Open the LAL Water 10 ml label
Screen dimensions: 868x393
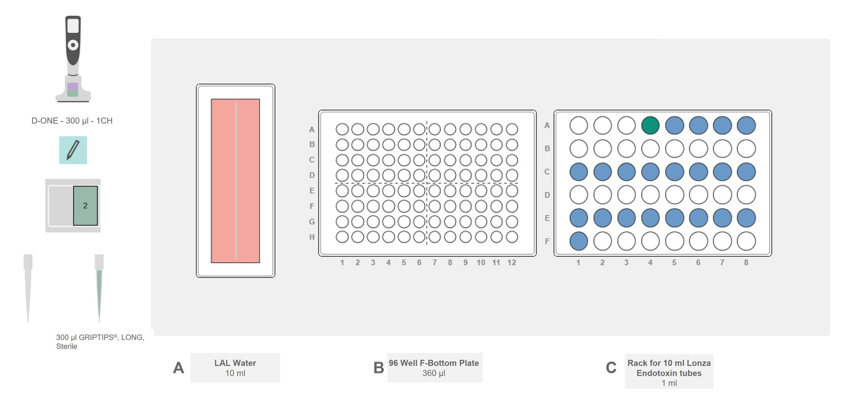point(235,368)
